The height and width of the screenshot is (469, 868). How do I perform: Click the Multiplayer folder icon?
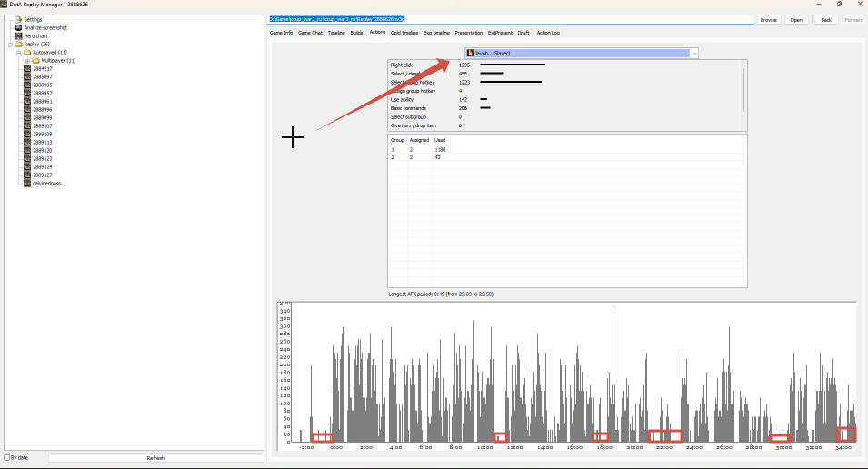click(x=35, y=60)
